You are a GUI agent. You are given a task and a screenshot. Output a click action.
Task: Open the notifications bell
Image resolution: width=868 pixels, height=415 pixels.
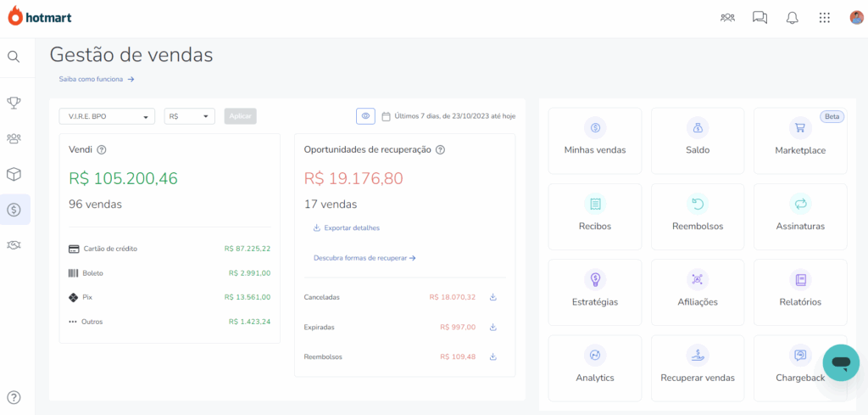coord(793,18)
